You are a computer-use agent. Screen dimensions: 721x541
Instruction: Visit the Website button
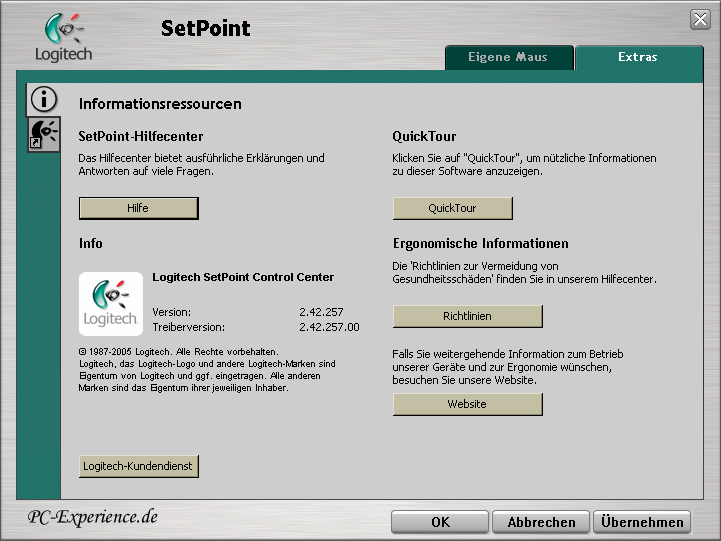tap(468, 404)
